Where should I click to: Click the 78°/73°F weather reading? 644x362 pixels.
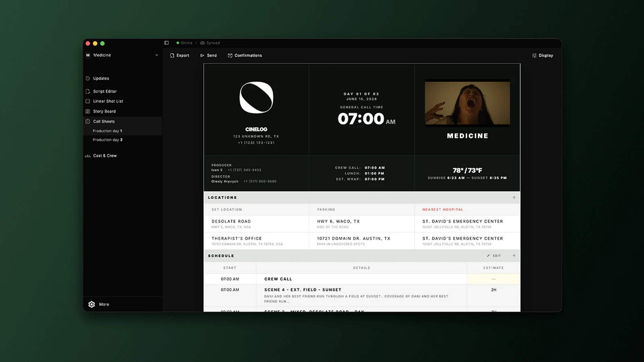pyautogui.click(x=467, y=171)
